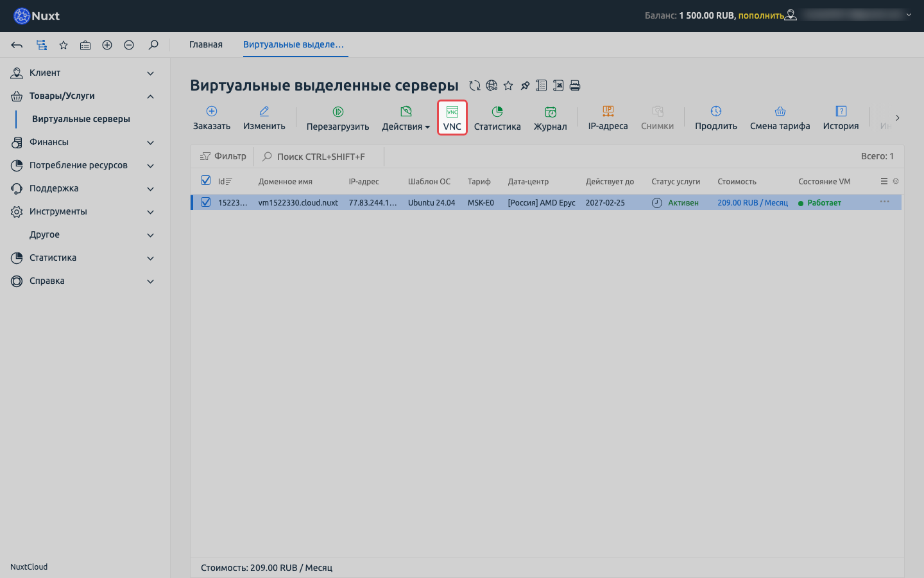Open Виртуальные серверы in sidebar
The width and height of the screenshot is (924, 578).
tap(81, 119)
